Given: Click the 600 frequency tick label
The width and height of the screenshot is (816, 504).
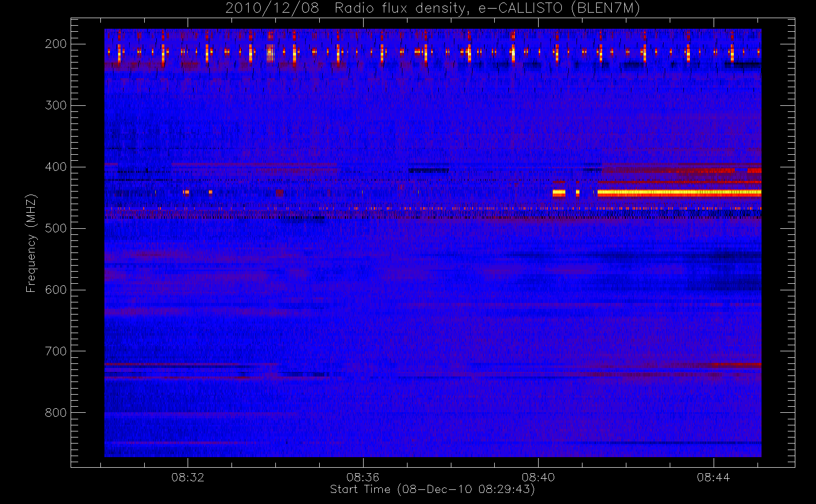Looking at the screenshot, I should (x=56, y=290).
